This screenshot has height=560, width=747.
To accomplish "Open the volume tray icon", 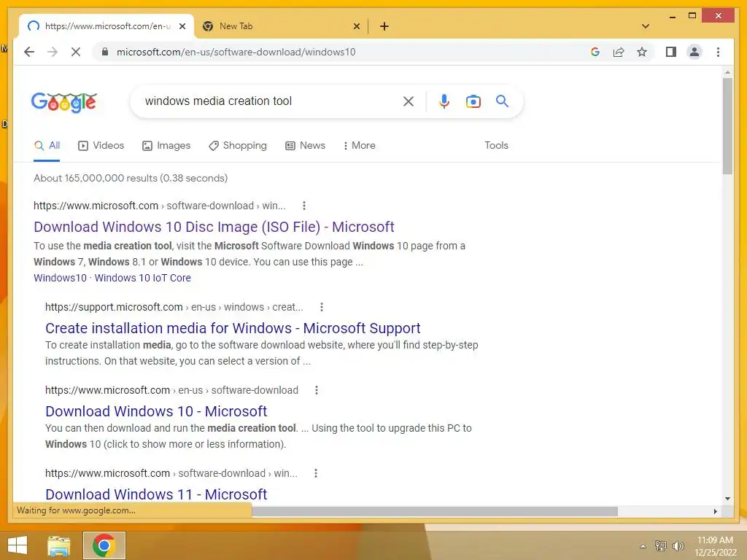I will [x=678, y=545].
